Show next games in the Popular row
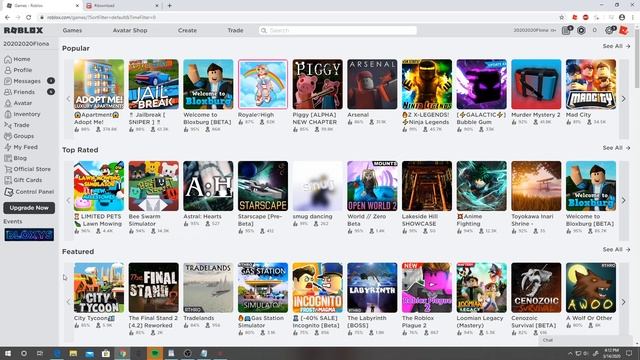640x360 pixels. (623, 99)
